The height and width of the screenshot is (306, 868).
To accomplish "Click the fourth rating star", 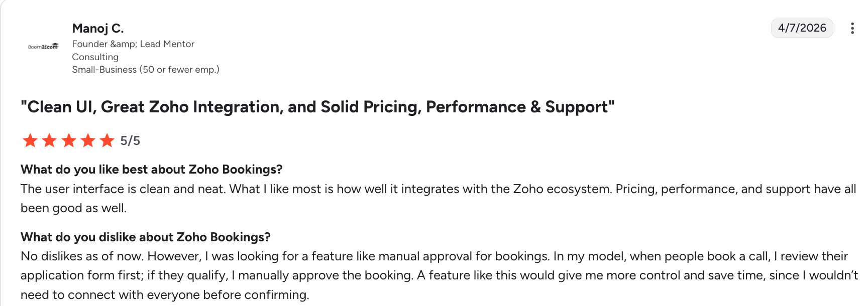I will (88, 141).
